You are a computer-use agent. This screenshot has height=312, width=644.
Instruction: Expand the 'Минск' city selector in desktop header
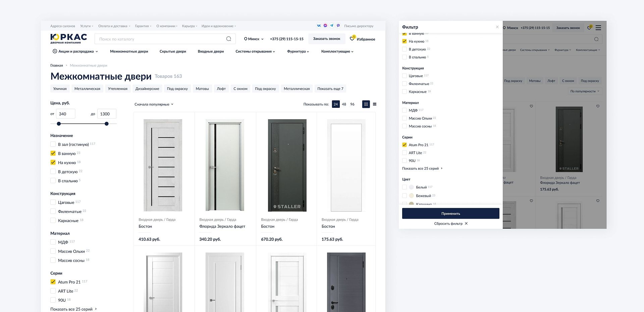click(254, 39)
